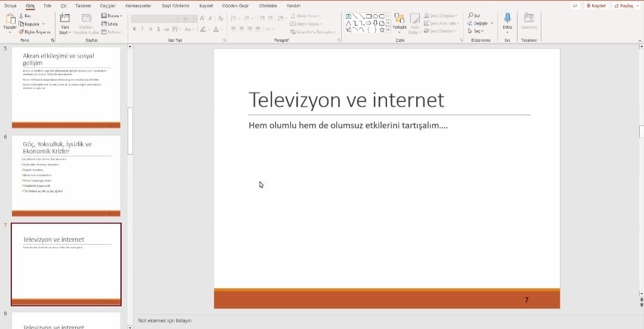The width and height of the screenshot is (644, 329).
Task: Open the font color picker
Action: [217, 29]
